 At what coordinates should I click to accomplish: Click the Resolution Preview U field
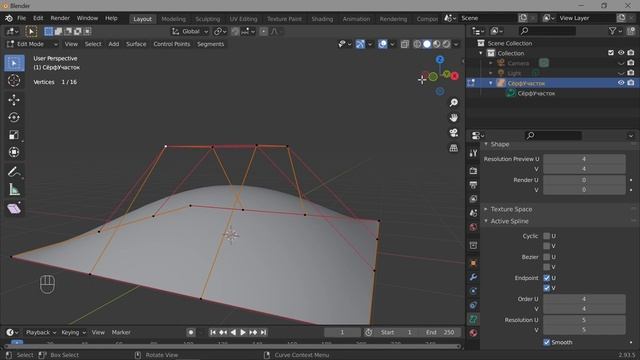(x=584, y=159)
